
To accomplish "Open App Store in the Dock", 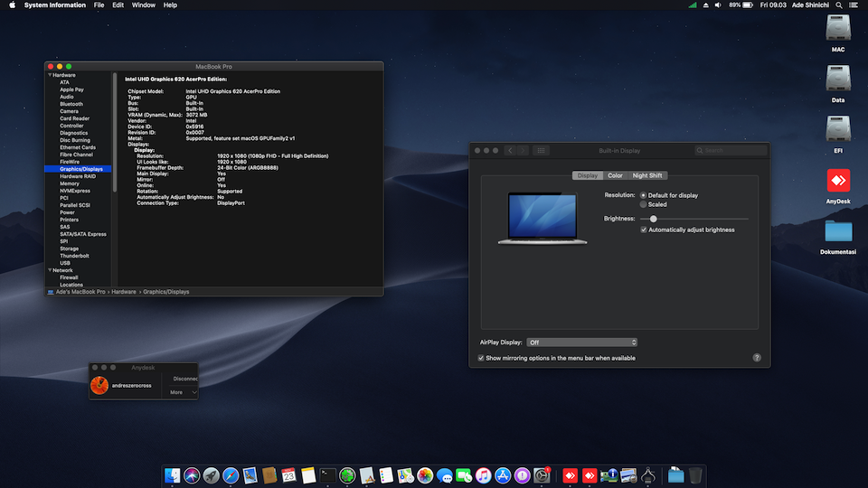I will [x=503, y=475].
